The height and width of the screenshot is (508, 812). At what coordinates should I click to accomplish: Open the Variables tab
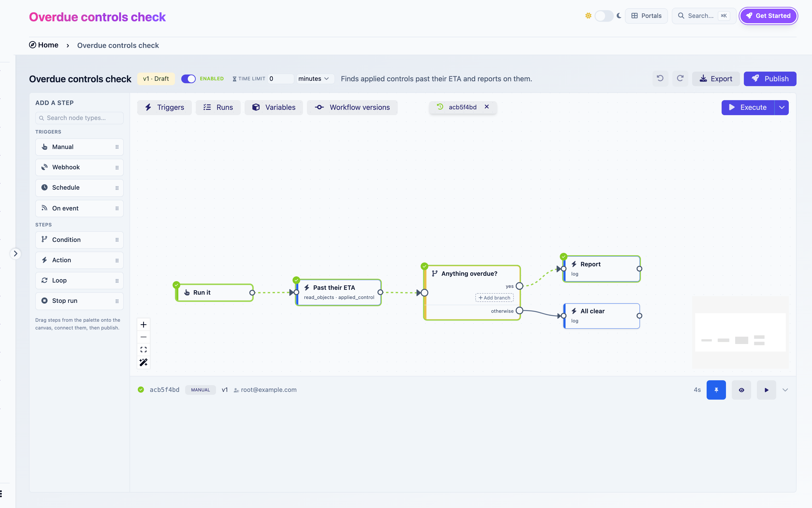[274, 107]
